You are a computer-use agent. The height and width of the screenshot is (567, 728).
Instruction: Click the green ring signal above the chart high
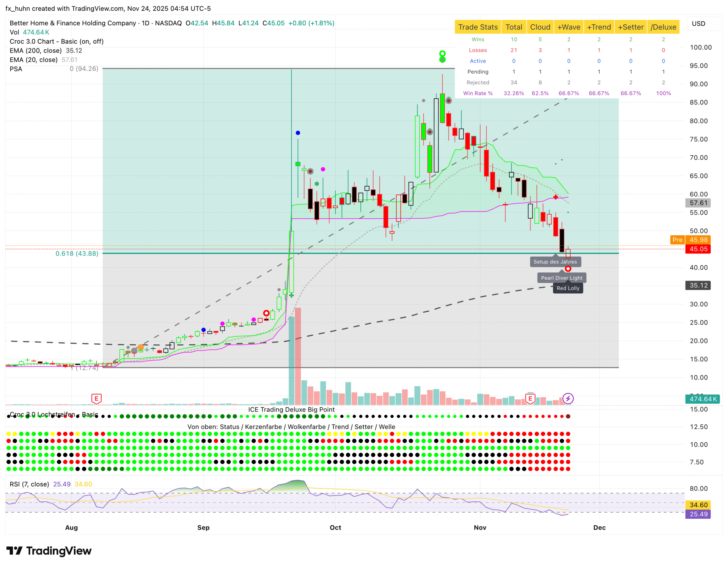point(442,54)
